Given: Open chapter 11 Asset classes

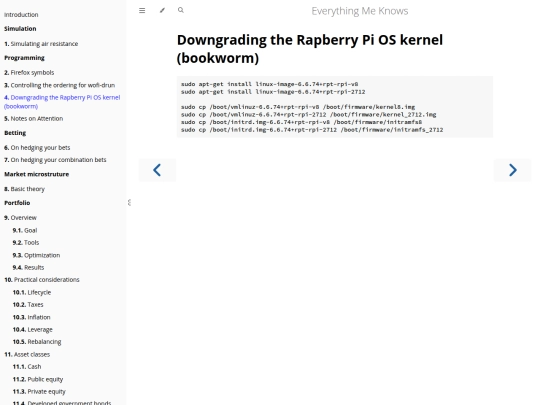Looking at the screenshot, I should pos(27,354).
